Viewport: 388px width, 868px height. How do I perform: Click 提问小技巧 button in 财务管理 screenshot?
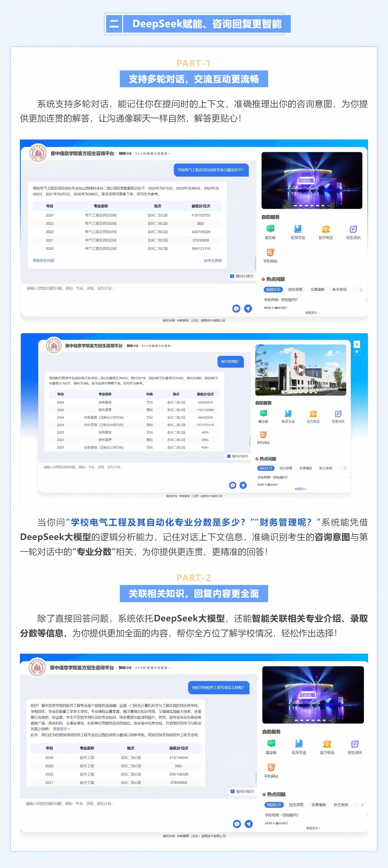pyautogui.click(x=238, y=456)
